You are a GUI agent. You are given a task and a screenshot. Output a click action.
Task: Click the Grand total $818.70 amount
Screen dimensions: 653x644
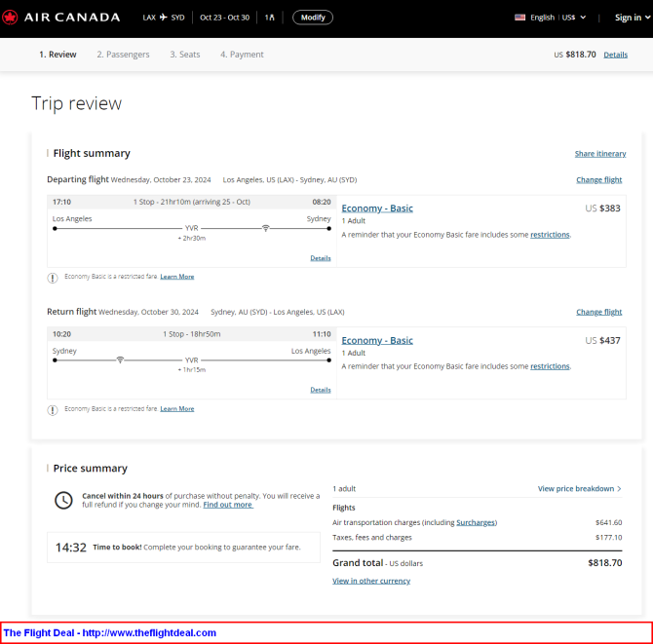[x=604, y=563]
